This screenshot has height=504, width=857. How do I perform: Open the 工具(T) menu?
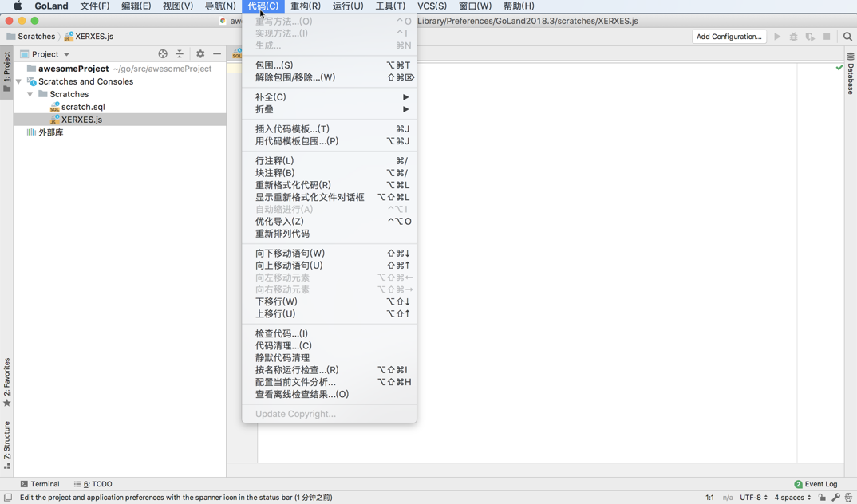tap(390, 6)
